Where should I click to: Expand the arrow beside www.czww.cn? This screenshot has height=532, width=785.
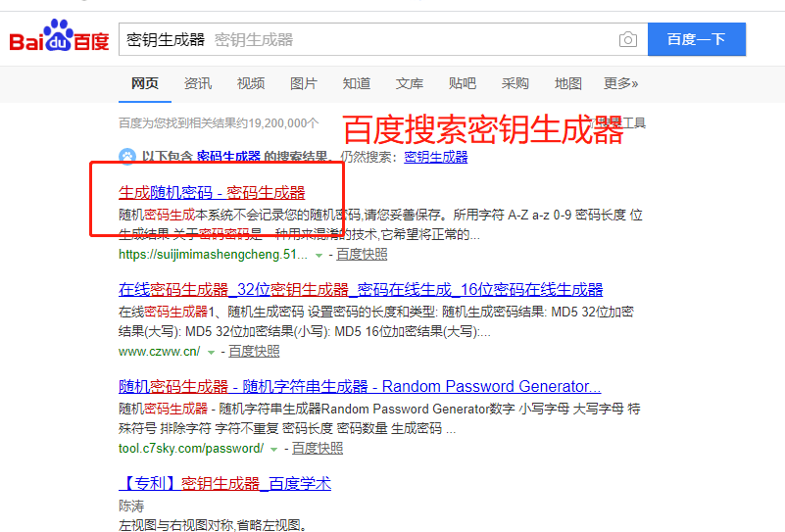click(x=212, y=352)
